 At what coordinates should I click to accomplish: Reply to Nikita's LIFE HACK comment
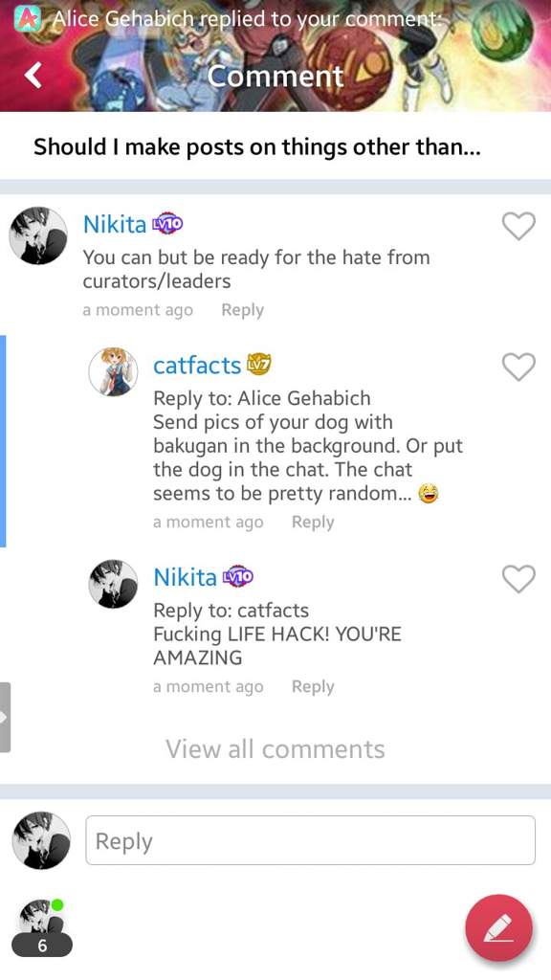(x=313, y=686)
